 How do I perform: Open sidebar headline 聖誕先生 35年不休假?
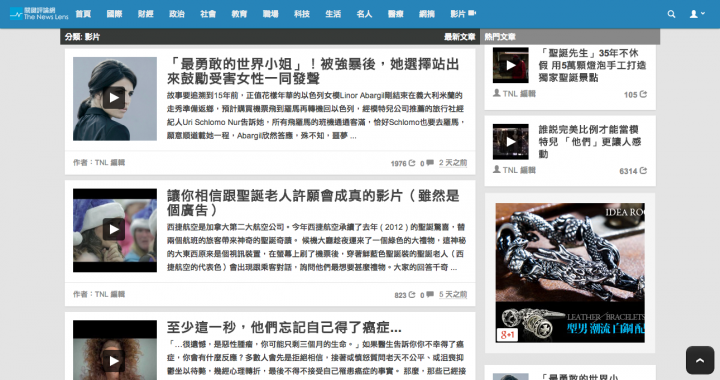[592, 65]
